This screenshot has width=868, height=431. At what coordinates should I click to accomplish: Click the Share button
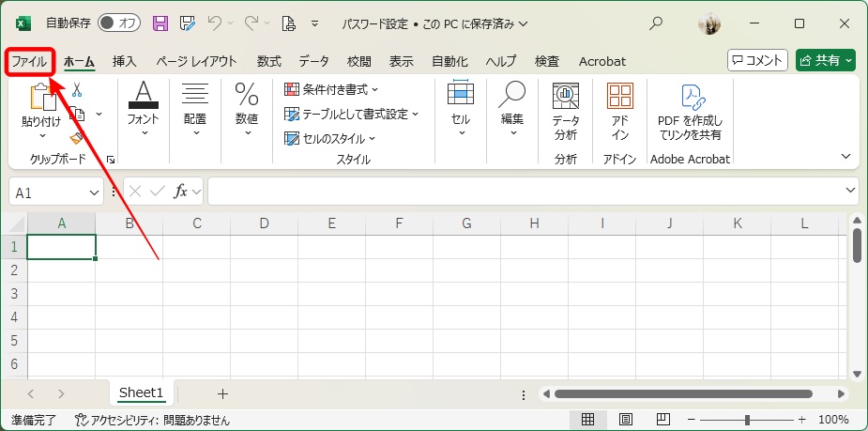[826, 60]
